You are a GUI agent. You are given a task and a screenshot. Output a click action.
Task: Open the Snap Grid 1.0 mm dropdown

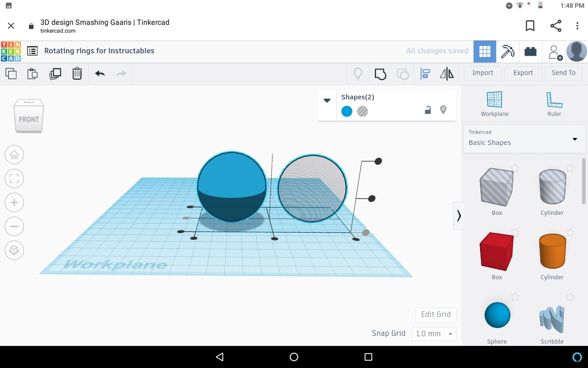click(x=434, y=334)
